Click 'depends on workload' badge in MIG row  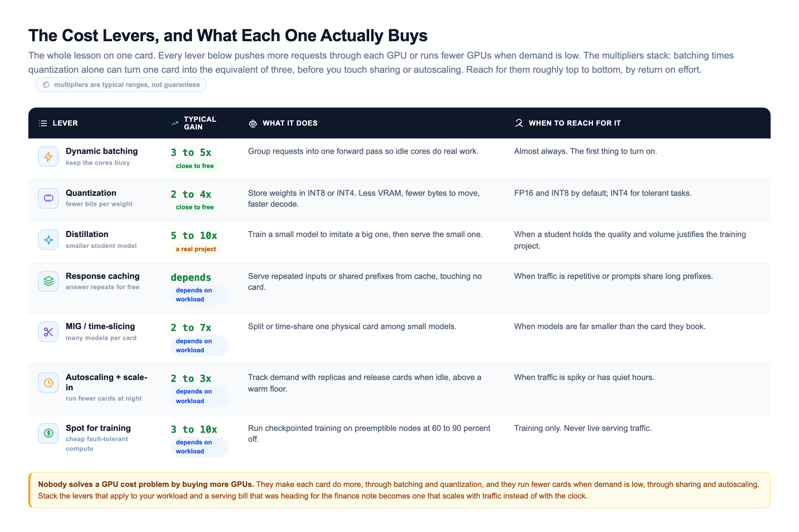click(199, 346)
